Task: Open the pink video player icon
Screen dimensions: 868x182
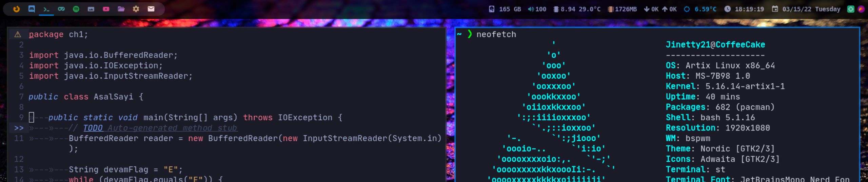Action: click(106, 9)
